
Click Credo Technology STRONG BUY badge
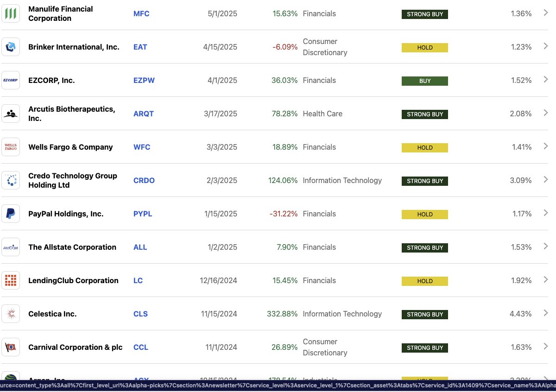(x=425, y=181)
